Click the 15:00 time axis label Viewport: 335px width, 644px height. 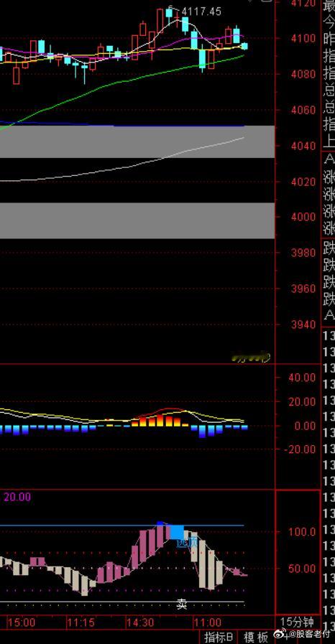click(x=22, y=622)
